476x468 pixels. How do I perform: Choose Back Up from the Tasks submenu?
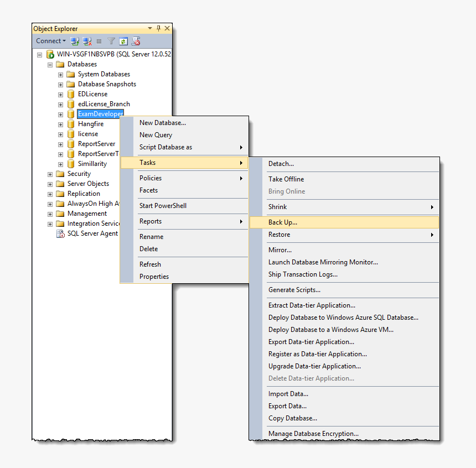(281, 222)
